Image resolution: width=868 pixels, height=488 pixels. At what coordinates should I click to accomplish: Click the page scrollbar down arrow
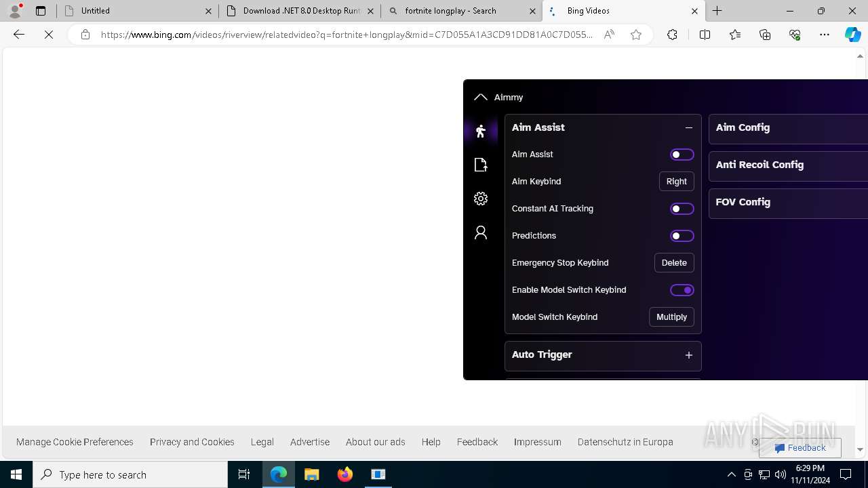pos(861,449)
